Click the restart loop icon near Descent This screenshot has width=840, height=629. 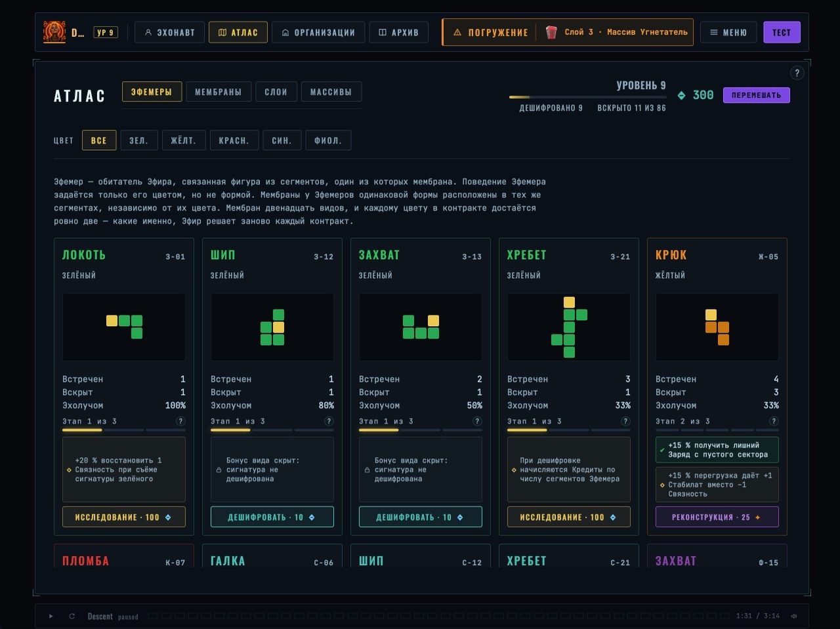[x=72, y=616]
